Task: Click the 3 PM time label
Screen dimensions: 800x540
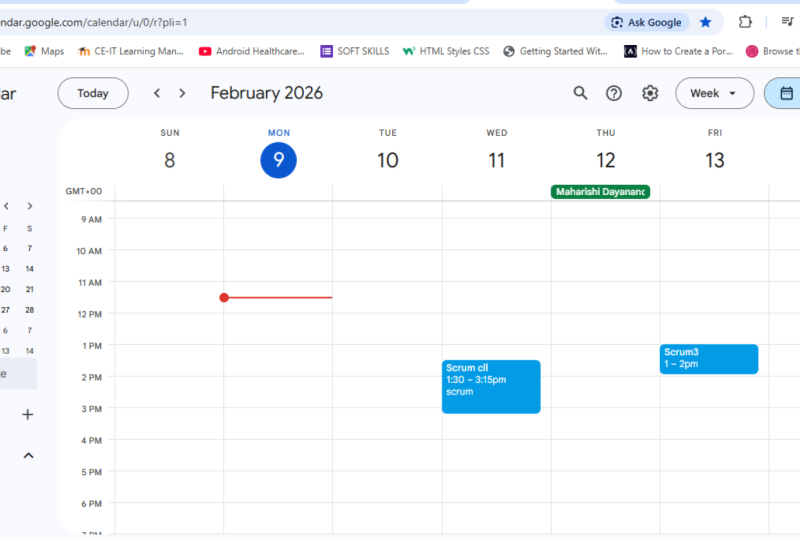Action: tap(91, 409)
